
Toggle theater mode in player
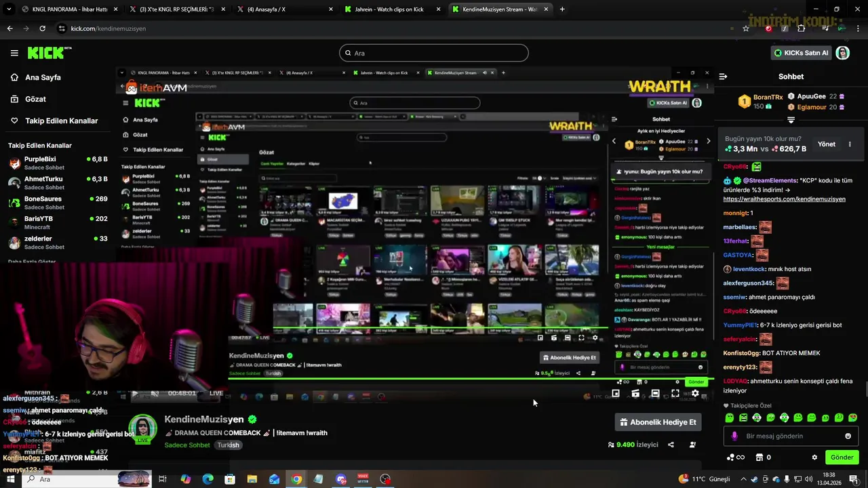point(655,393)
